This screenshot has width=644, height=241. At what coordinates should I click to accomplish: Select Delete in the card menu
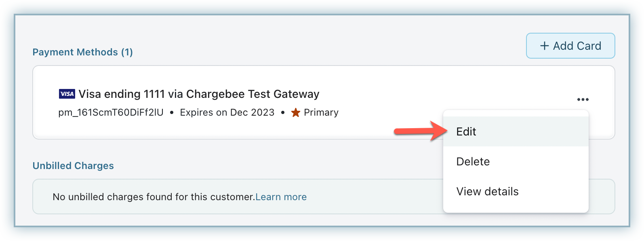point(473,162)
